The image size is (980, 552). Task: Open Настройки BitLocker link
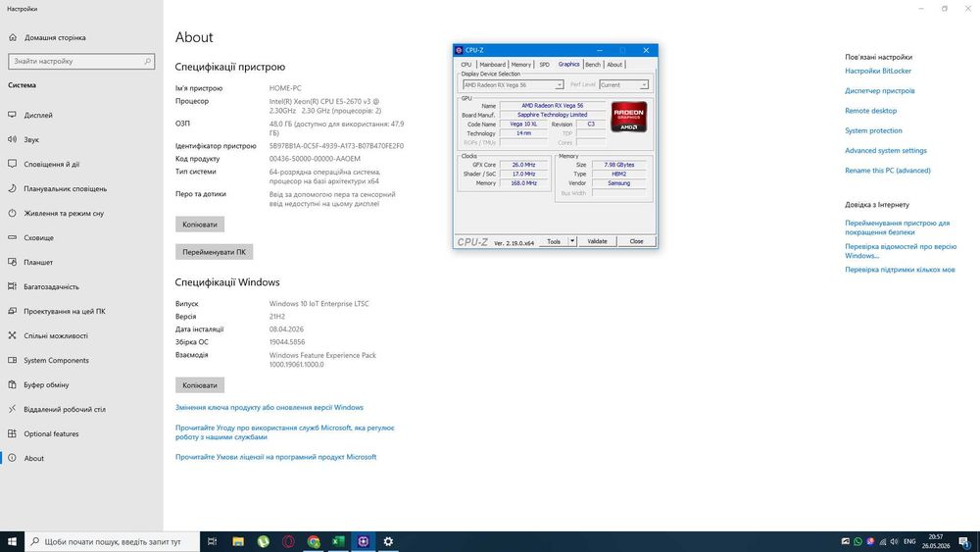coord(878,71)
